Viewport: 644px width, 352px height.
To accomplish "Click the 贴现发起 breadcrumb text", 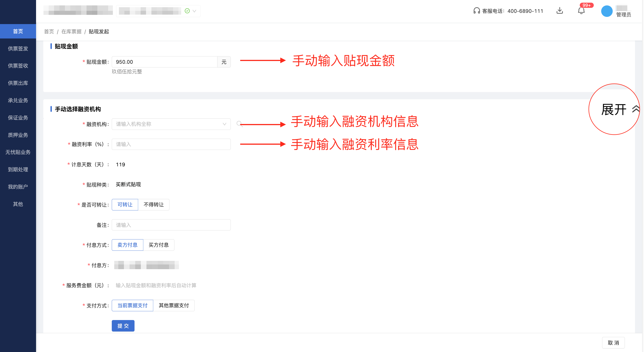I will 99,32.
